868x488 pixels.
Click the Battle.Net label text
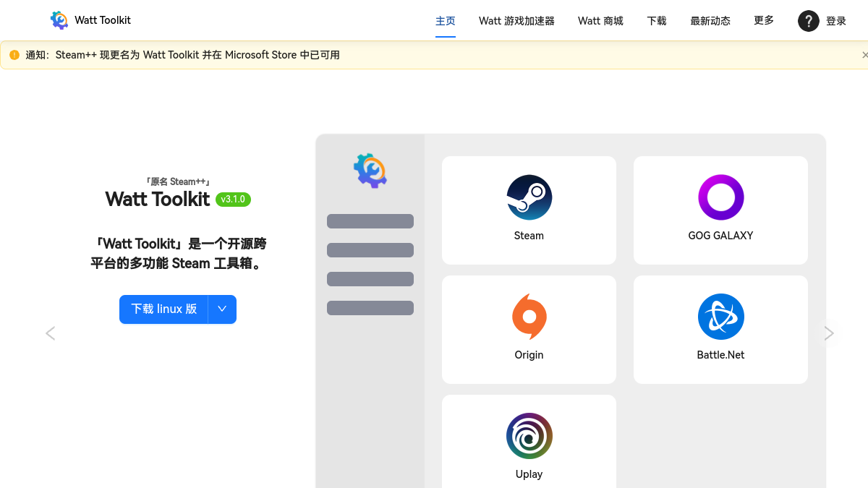click(720, 355)
